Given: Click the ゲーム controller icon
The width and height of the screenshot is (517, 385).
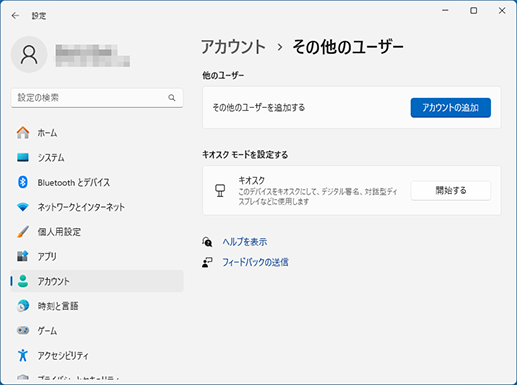Looking at the screenshot, I should click(23, 330).
